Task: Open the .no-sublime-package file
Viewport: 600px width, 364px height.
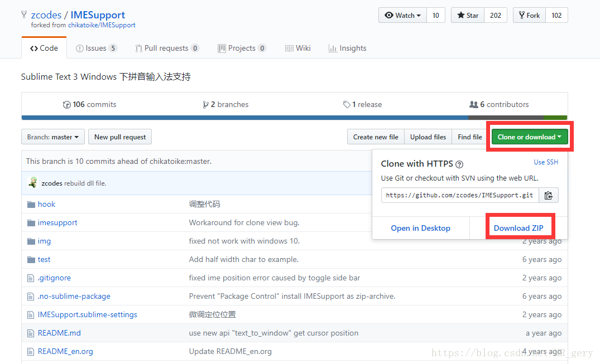Action: [74, 296]
